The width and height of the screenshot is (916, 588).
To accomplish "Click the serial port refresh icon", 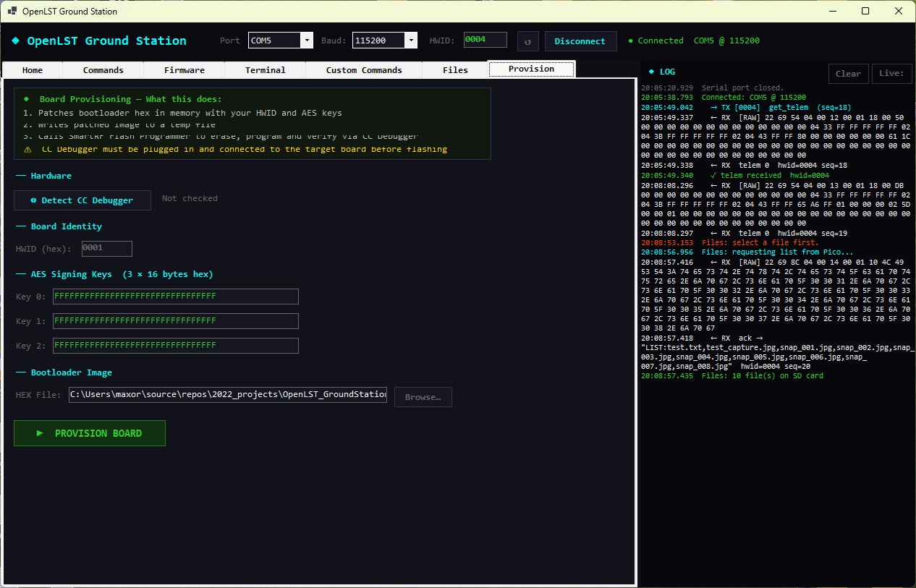I will point(527,41).
